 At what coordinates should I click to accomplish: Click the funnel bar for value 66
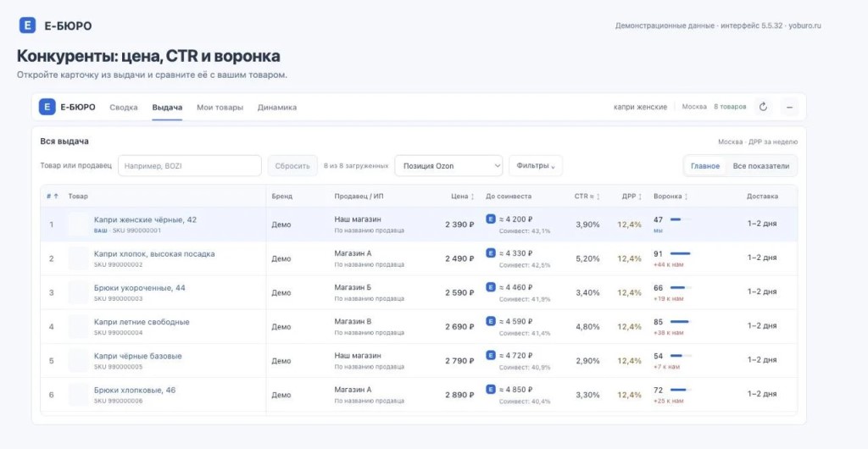[x=681, y=287]
